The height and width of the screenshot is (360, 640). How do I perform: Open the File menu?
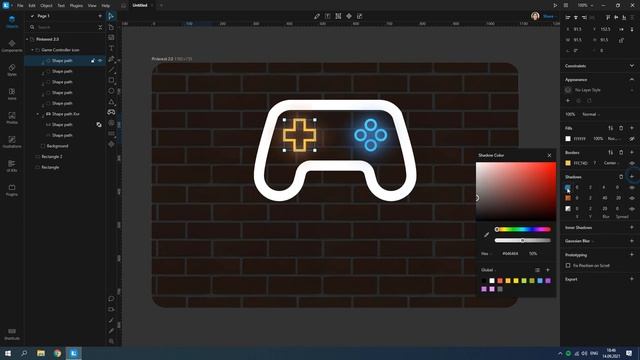pos(20,6)
